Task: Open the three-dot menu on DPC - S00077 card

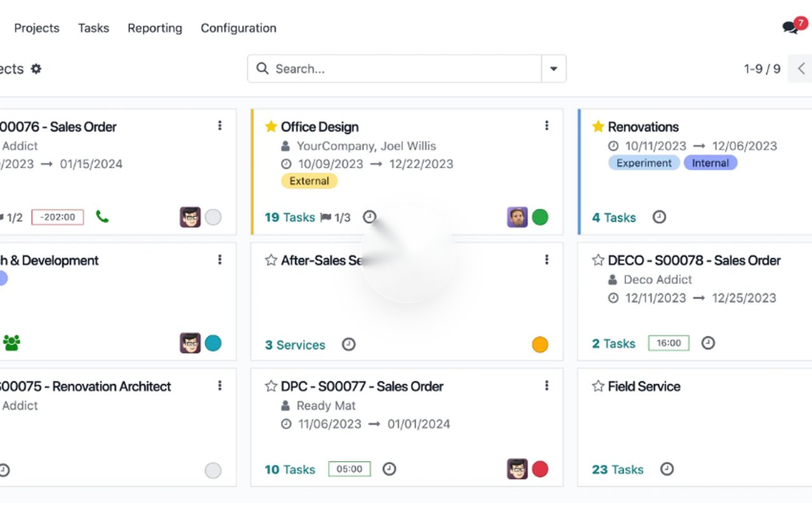Action: tap(547, 385)
